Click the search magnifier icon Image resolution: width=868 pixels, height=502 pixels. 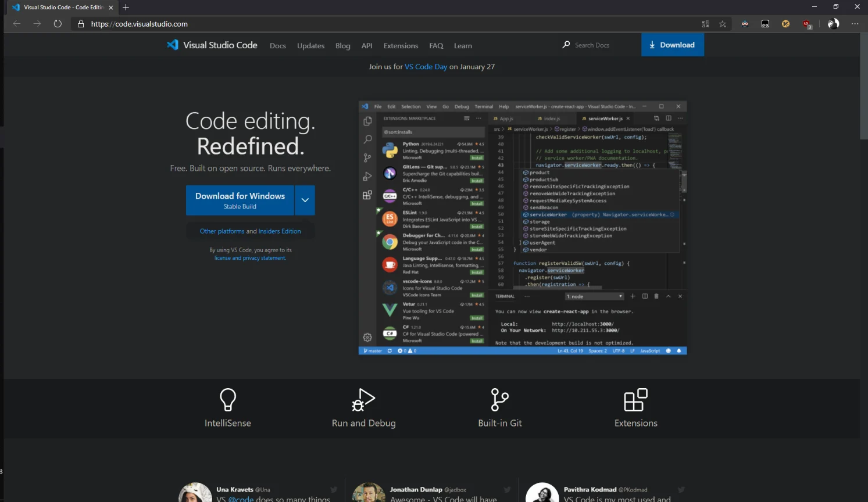566,45
